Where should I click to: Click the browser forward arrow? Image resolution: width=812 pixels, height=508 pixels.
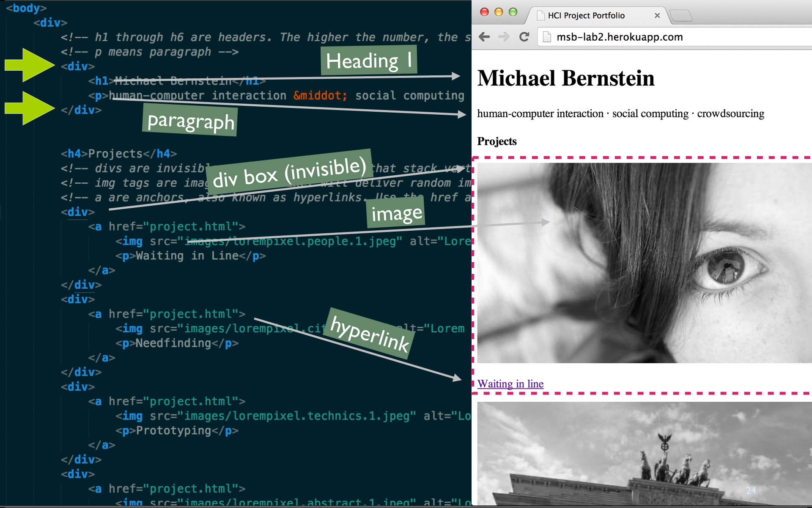[x=504, y=37]
